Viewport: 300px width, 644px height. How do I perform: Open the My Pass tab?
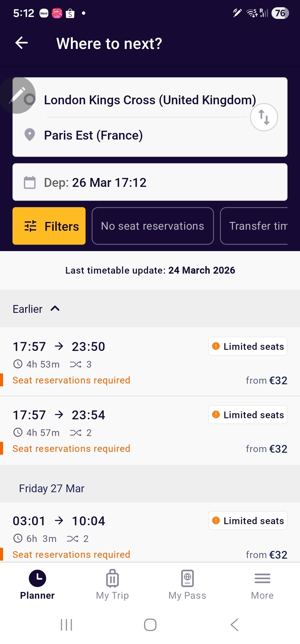[x=187, y=584]
